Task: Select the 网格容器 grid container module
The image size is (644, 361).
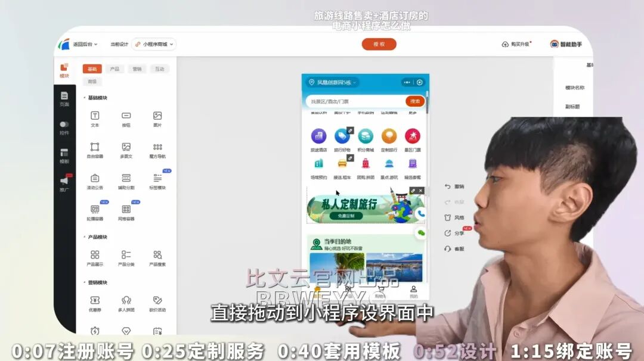Action: tap(126, 213)
